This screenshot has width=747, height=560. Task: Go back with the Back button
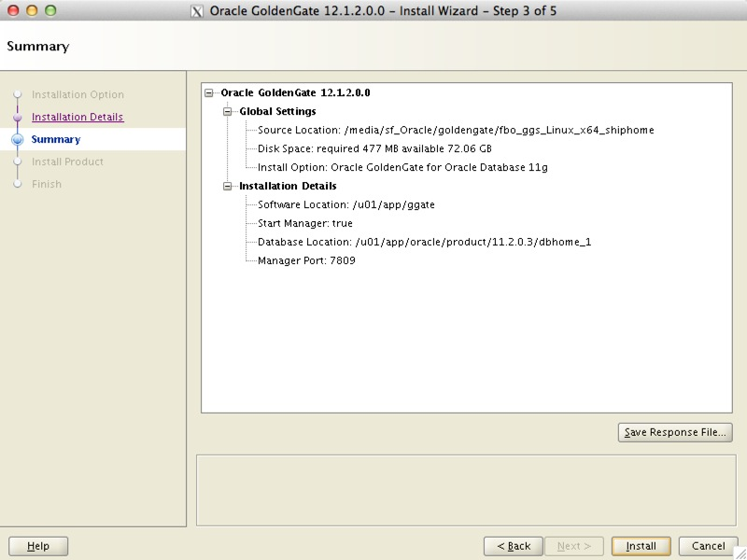coord(513,546)
